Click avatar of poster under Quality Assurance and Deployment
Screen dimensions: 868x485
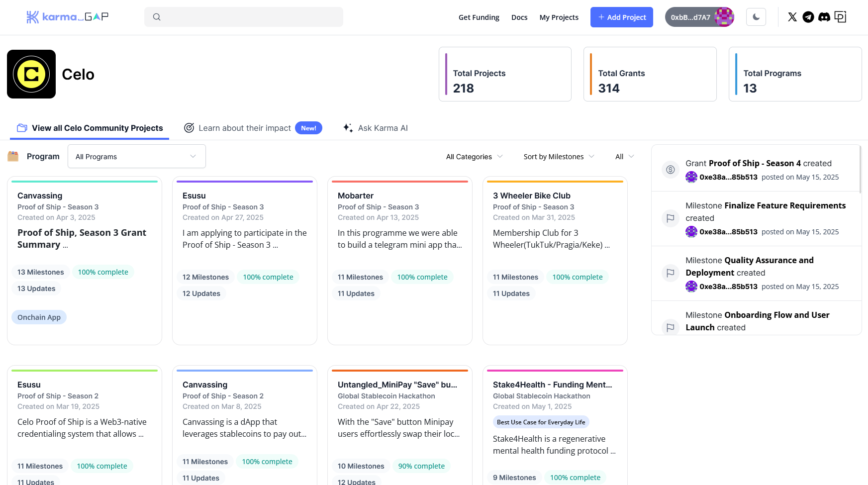[691, 287]
